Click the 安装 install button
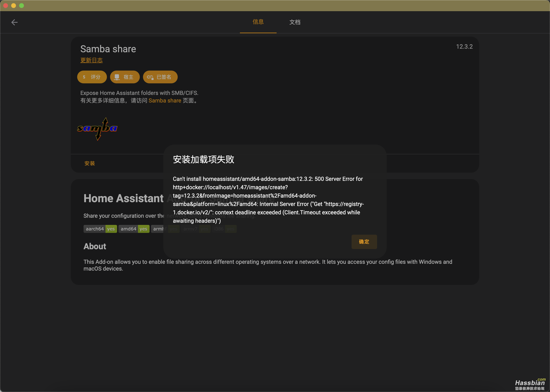Image resolution: width=550 pixels, height=392 pixels. [x=90, y=163]
